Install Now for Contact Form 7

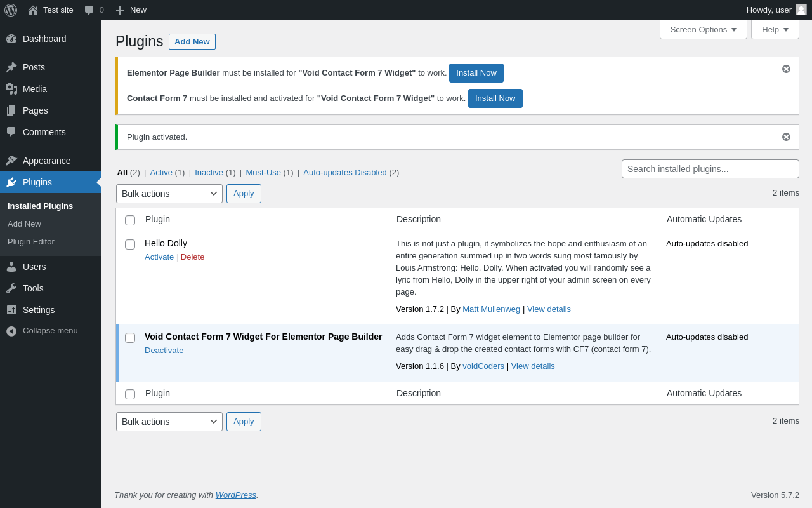point(495,98)
